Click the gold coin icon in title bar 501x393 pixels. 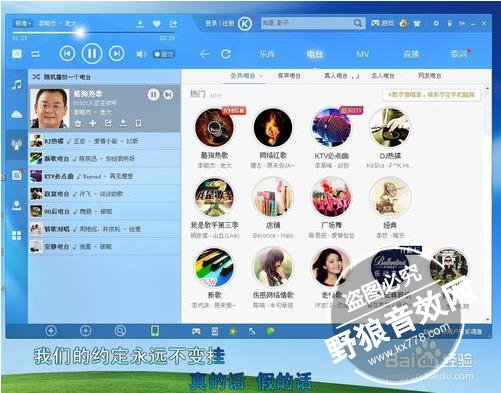pyautogui.click(x=403, y=23)
